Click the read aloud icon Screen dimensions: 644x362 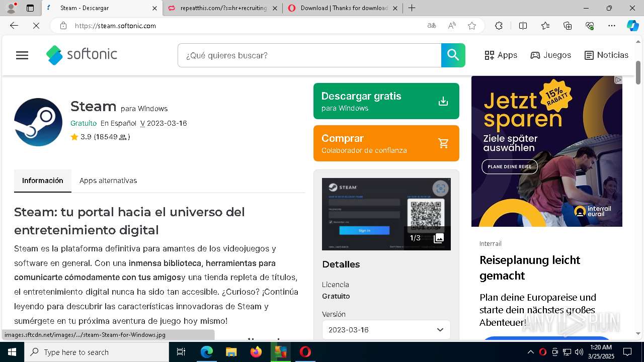452,26
